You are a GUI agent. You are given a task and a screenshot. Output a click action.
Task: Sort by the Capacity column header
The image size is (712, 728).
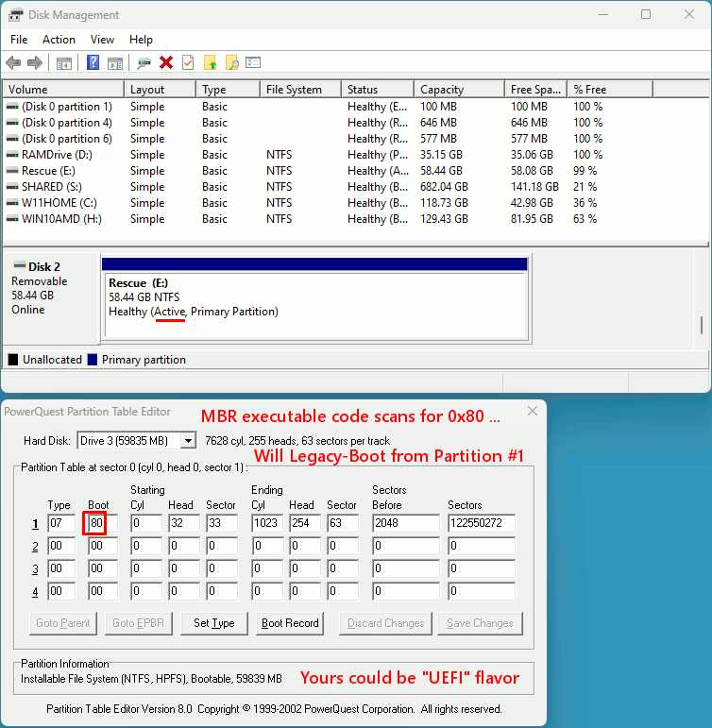pyautogui.click(x=459, y=89)
